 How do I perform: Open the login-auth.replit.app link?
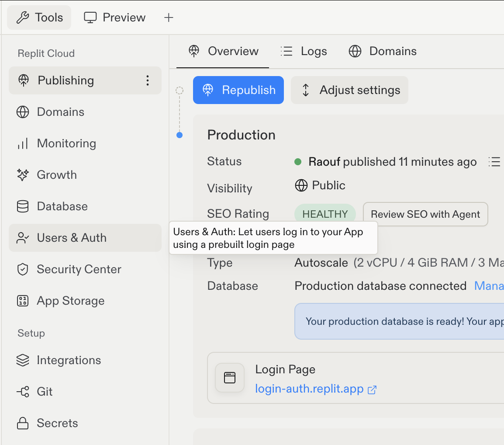click(309, 389)
